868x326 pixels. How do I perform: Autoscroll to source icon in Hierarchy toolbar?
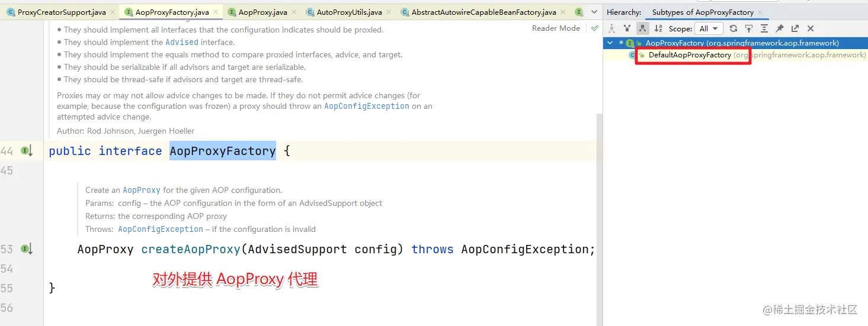pos(749,28)
